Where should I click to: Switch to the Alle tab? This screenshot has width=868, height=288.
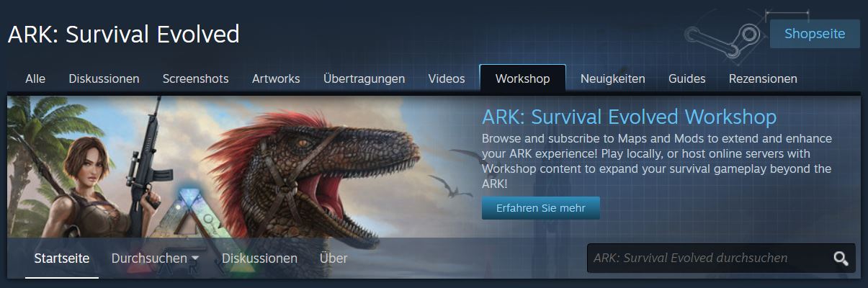[x=35, y=78]
